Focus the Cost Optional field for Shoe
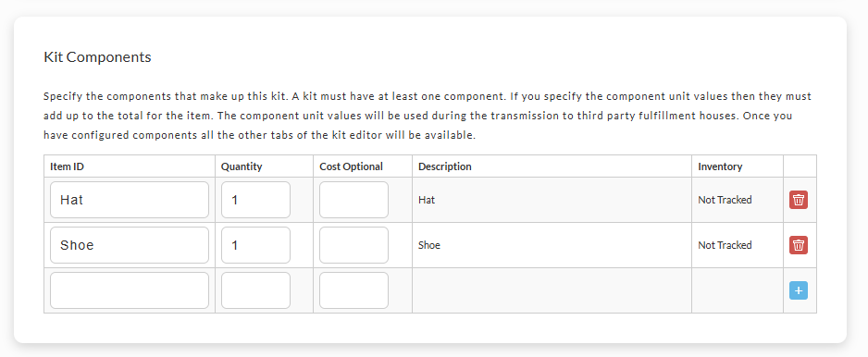Viewport: 868px width, 357px height. pyautogui.click(x=353, y=245)
